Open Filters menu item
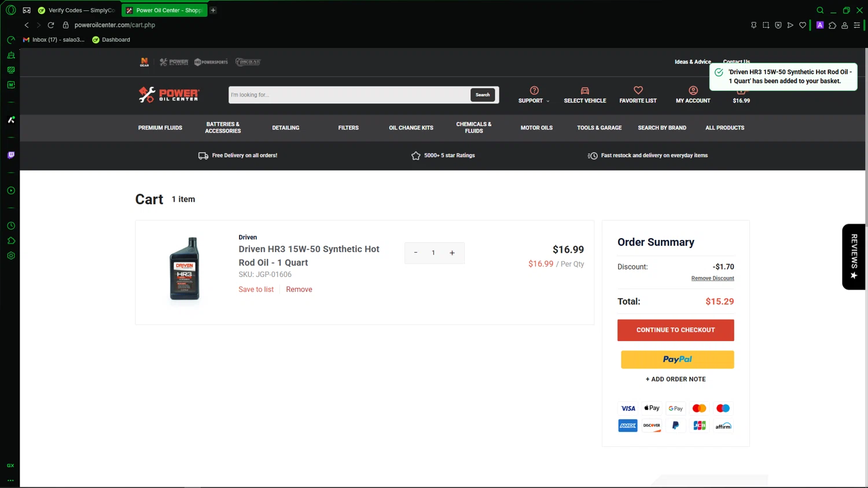Image resolution: width=868 pixels, height=488 pixels. 348,128
